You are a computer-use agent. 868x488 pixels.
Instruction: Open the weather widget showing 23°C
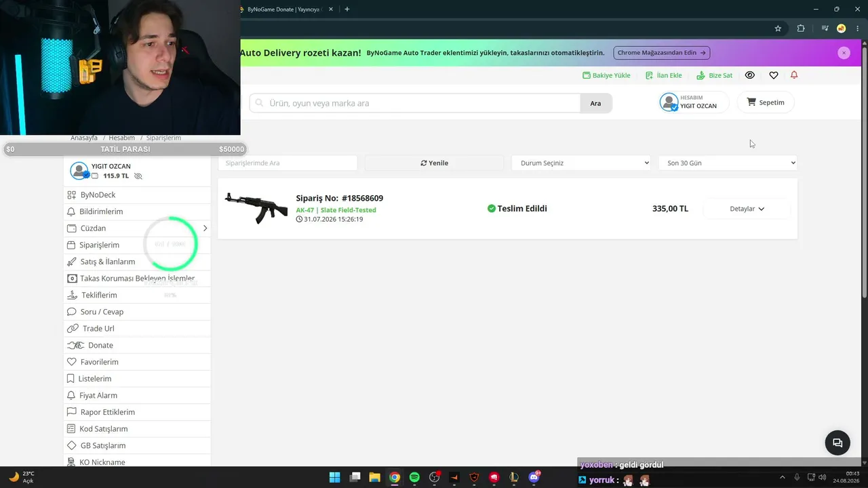tap(22, 477)
